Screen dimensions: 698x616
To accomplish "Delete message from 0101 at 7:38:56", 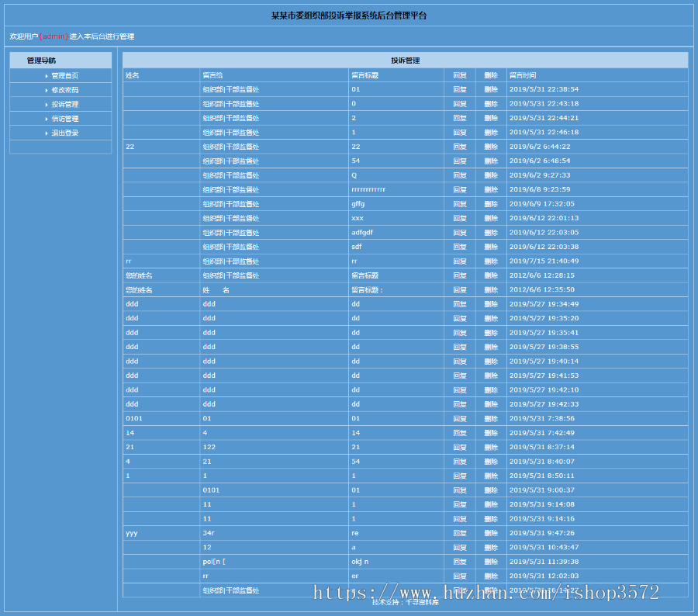I will 491,418.
